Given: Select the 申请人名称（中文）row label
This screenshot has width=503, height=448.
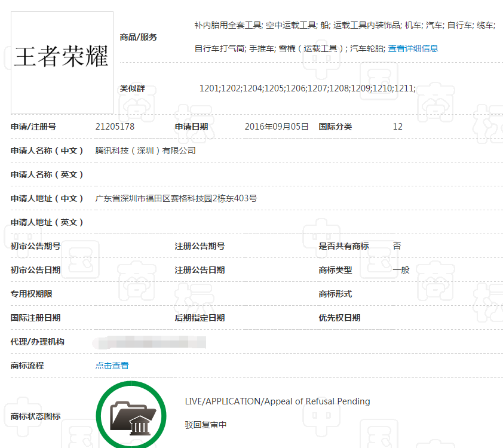Looking at the screenshot, I should (x=48, y=151).
